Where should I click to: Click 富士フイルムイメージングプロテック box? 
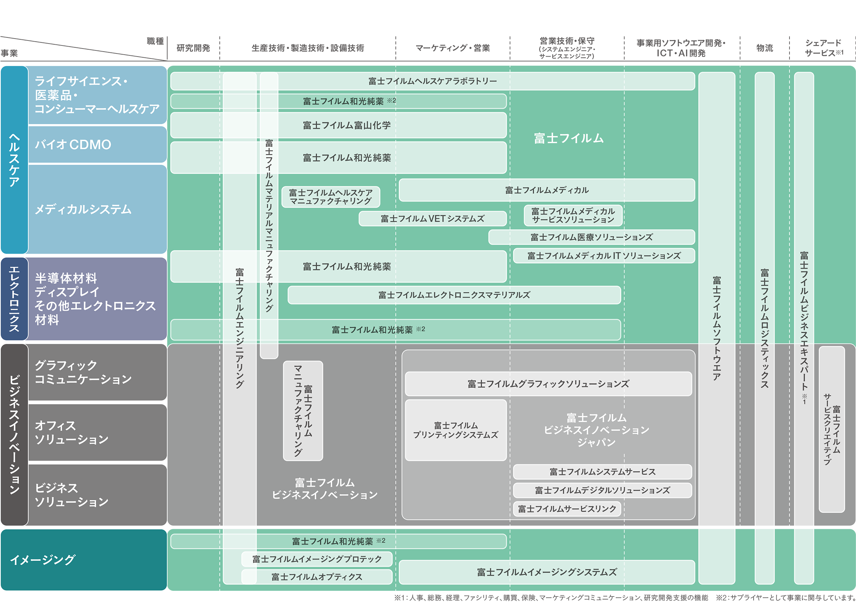click(317, 559)
